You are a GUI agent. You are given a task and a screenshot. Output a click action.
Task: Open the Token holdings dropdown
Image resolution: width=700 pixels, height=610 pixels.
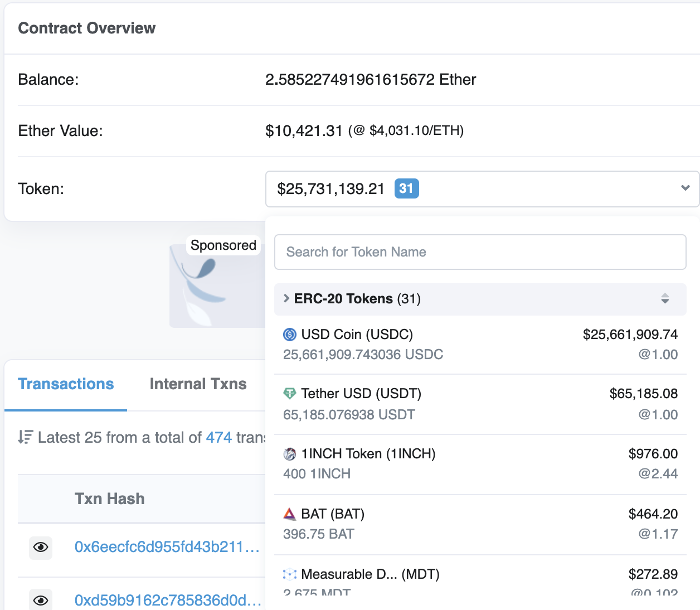coord(482,189)
